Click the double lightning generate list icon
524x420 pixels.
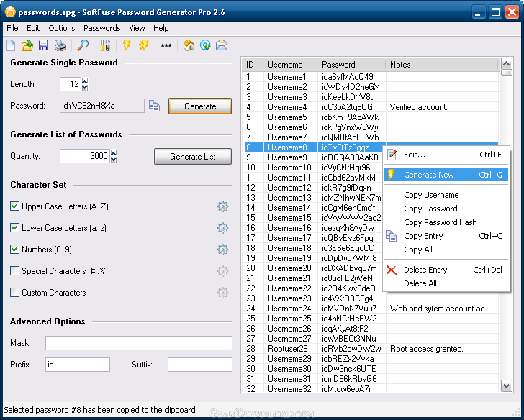pos(144,45)
